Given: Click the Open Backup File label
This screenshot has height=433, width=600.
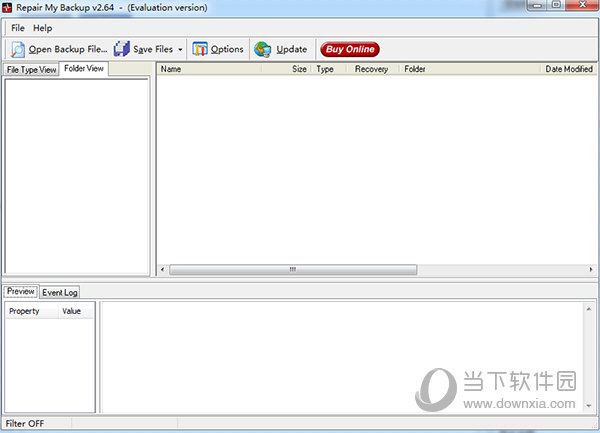Looking at the screenshot, I should click(68, 49).
